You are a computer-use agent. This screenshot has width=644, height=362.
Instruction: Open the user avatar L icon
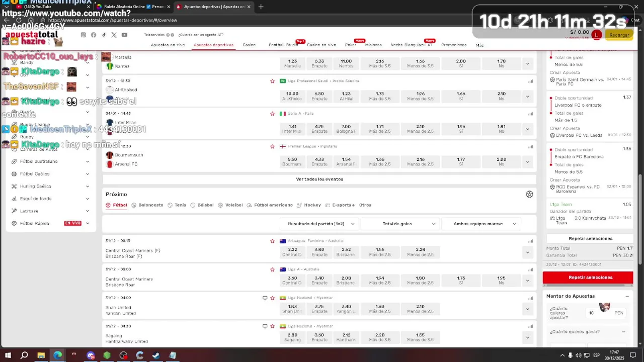click(x=596, y=35)
